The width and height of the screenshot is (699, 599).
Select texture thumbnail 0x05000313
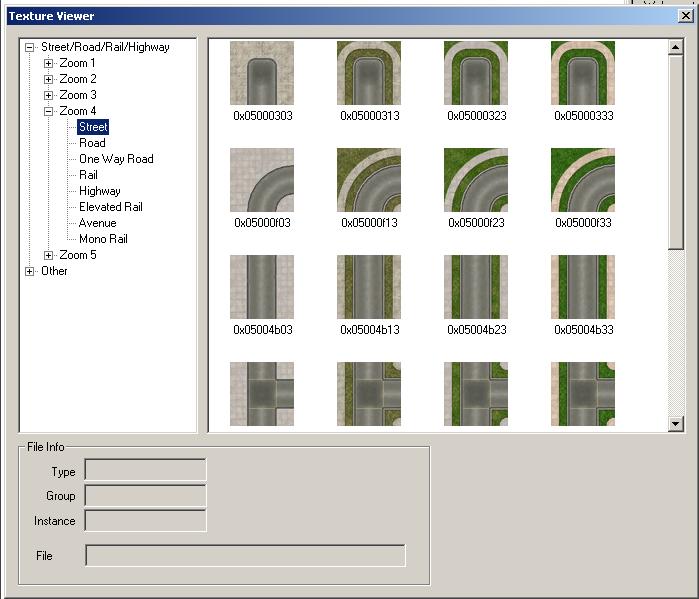tap(369, 73)
